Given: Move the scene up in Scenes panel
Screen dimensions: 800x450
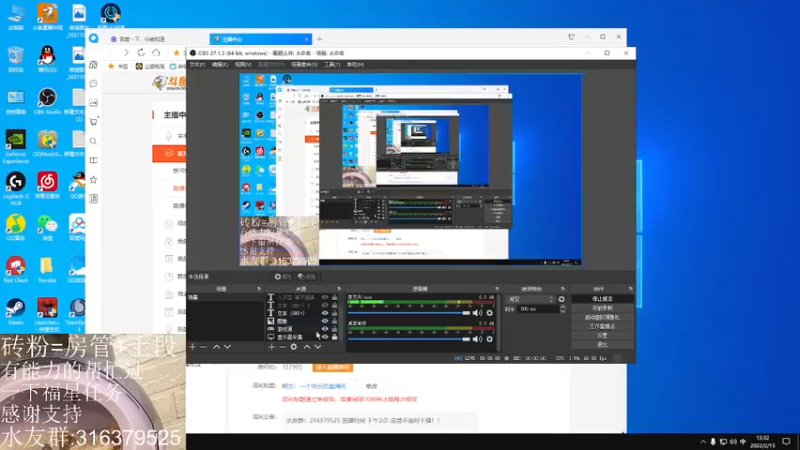Looking at the screenshot, I should 216,347.
